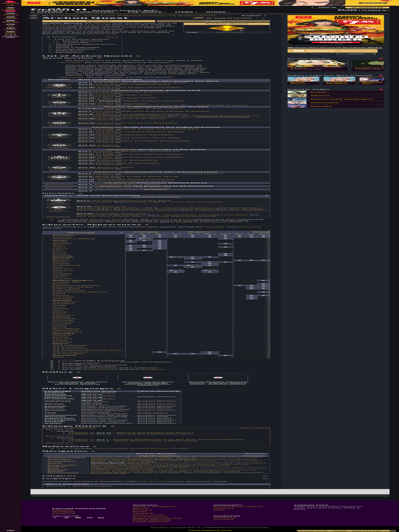
Task: Collapse the Interlude Chapter table
Action: 267,196
